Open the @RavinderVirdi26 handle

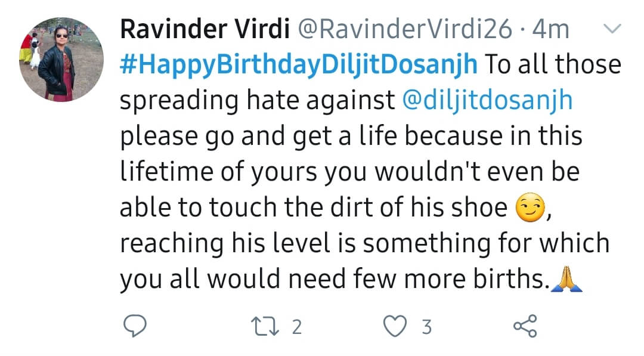click(404, 29)
